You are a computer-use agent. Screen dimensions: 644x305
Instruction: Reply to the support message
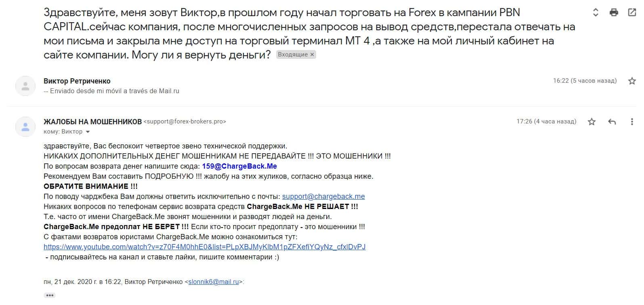(612, 121)
